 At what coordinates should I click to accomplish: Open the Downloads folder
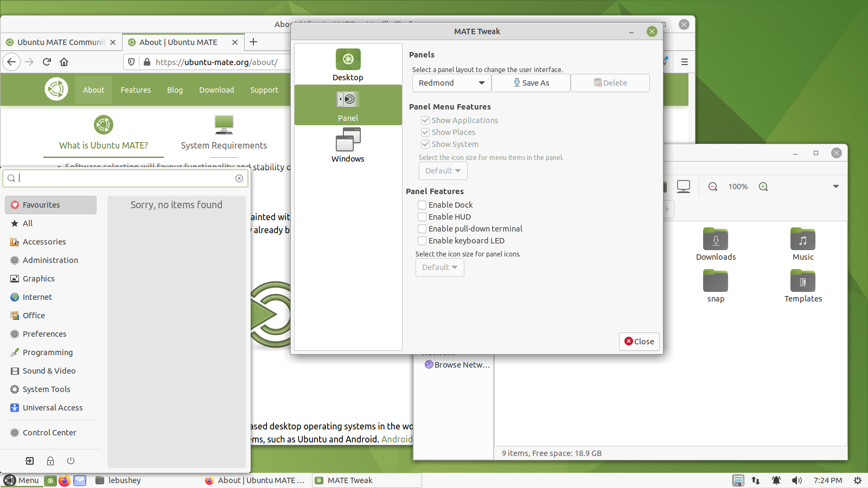tap(716, 245)
